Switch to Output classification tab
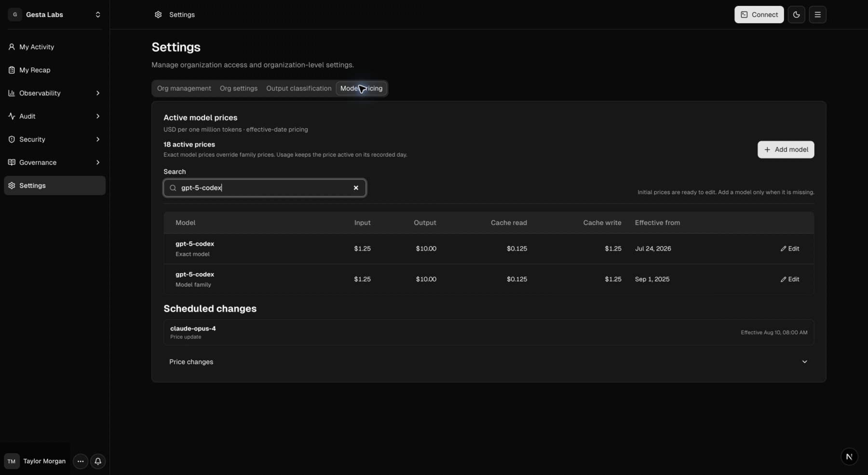This screenshot has width=868, height=475. (x=299, y=88)
